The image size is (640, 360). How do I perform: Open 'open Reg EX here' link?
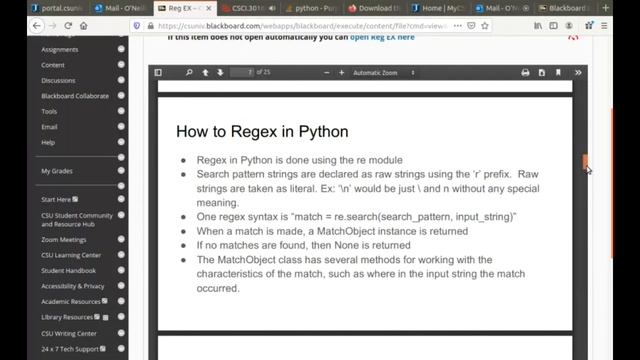382,37
